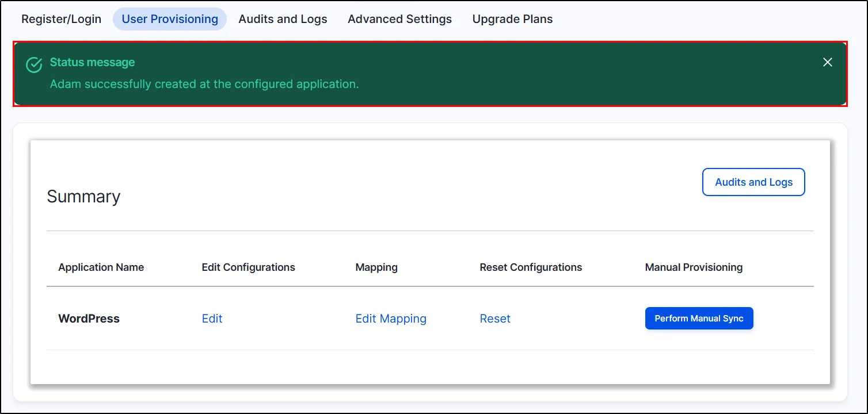Click the 'Status message' title text
The width and height of the screenshot is (868, 414).
coord(92,62)
